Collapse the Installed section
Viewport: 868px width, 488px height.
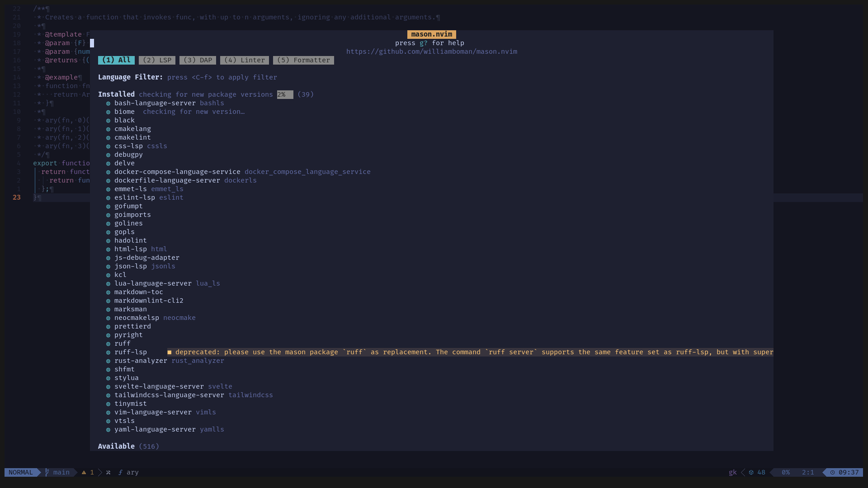(116, 94)
